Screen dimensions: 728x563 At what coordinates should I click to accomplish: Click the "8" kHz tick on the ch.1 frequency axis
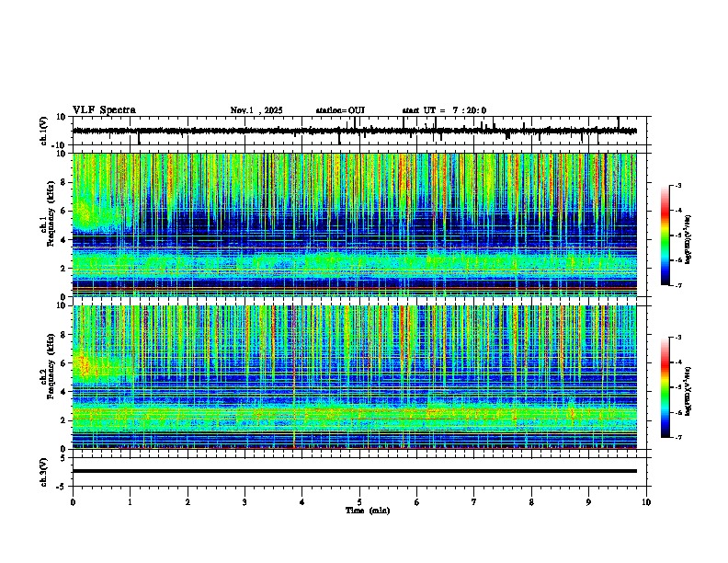click(x=63, y=182)
